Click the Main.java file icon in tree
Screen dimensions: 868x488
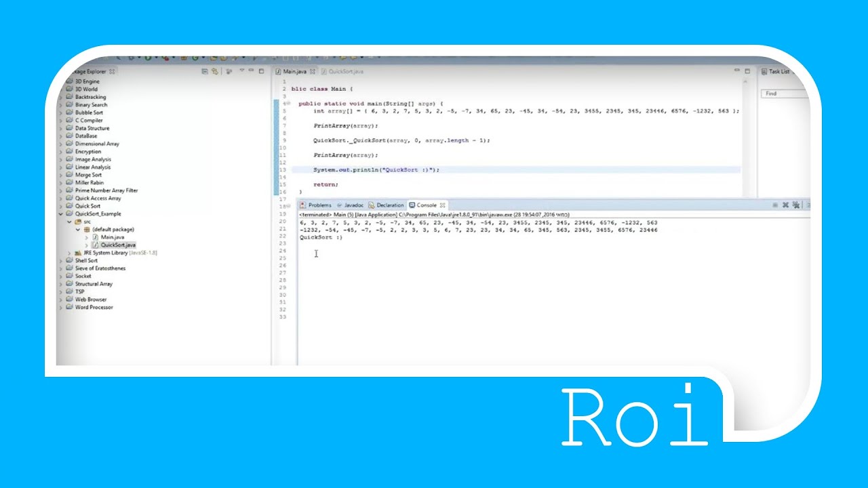(96, 237)
